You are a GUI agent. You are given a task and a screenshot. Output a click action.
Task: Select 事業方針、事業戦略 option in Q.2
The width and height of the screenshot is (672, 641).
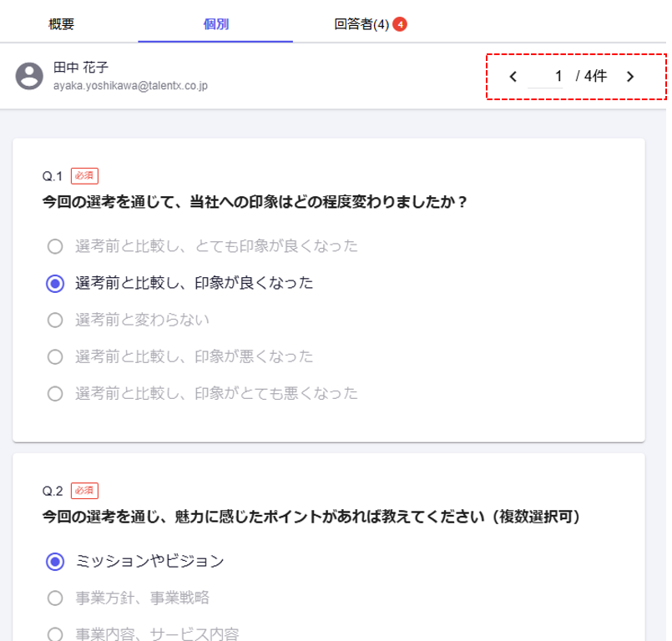pyautogui.click(x=55, y=598)
